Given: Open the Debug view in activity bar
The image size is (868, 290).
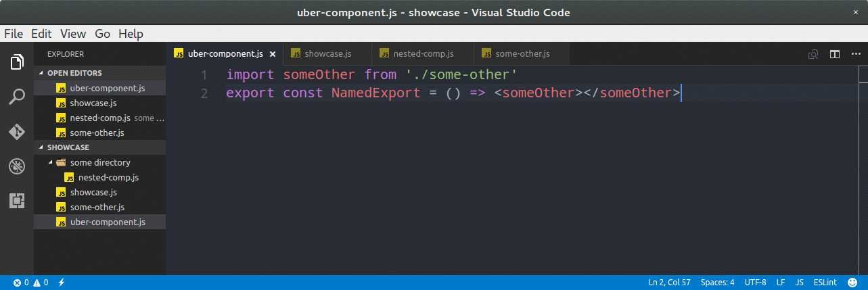Looking at the screenshot, I should pyautogui.click(x=17, y=166).
